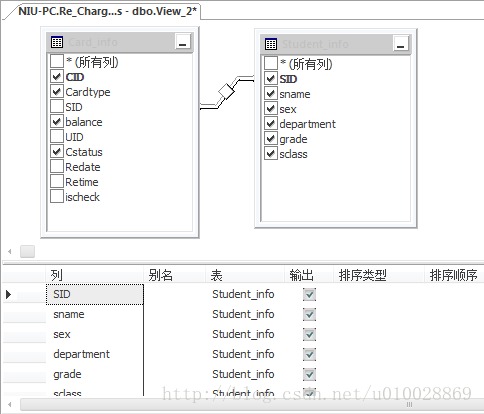Screen dimensions: 484x414
Task: Toggle output checkbox for SID row
Action: coord(309,294)
